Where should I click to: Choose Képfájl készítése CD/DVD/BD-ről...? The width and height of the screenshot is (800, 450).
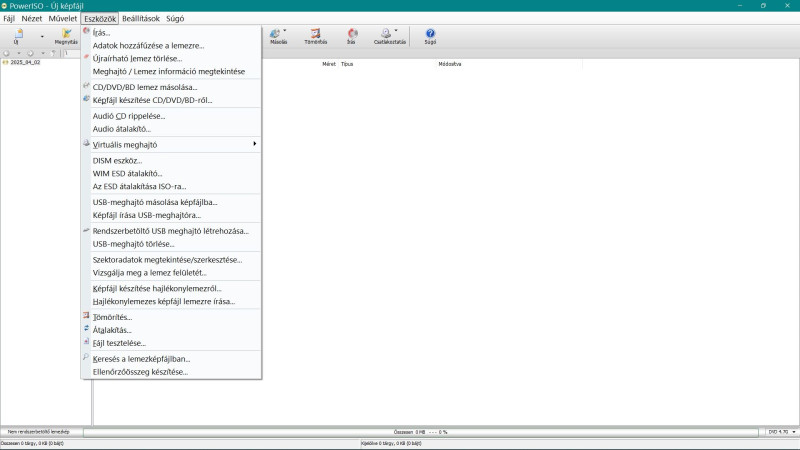[171, 100]
